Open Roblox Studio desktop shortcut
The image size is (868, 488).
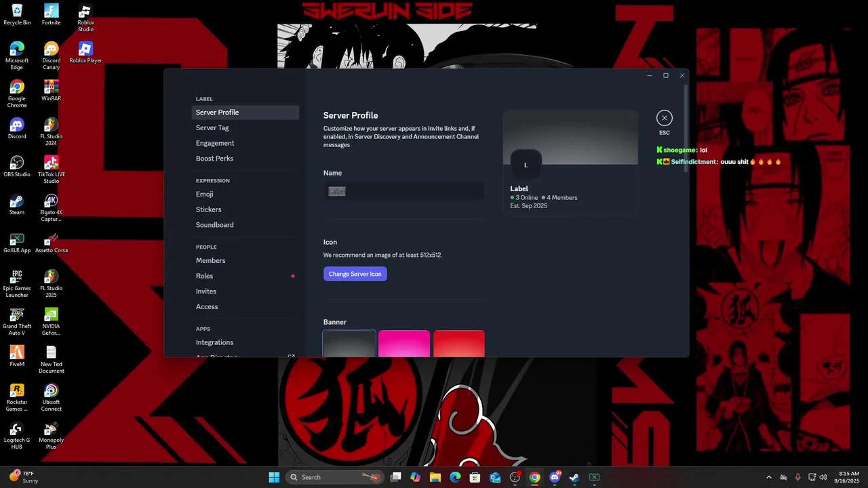click(x=85, y=18)
